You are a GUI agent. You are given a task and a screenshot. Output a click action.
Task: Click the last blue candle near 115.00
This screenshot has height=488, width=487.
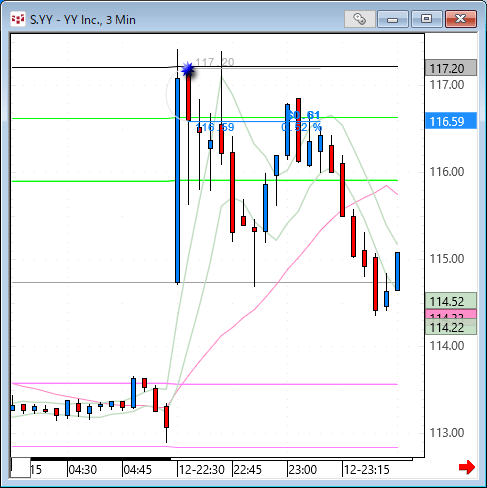397,271
